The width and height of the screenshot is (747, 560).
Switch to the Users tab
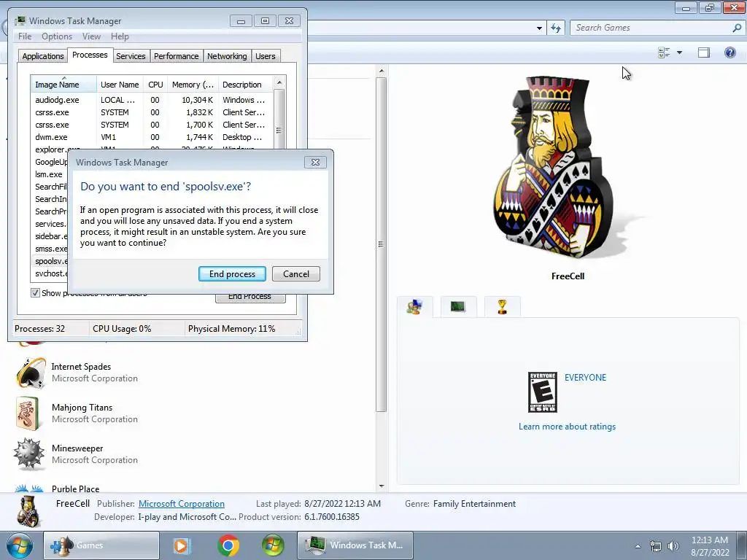point(266,56)
